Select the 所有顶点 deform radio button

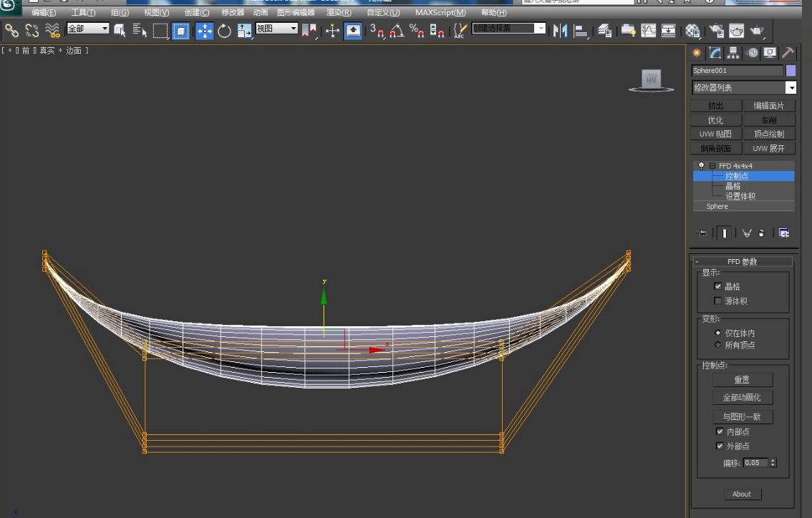point(718,344)
